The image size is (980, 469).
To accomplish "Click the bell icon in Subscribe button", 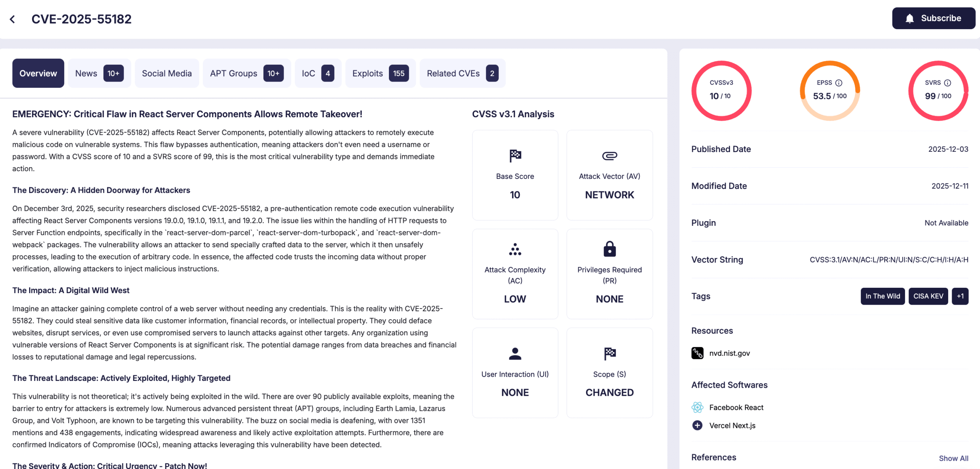I will (910, 18).
